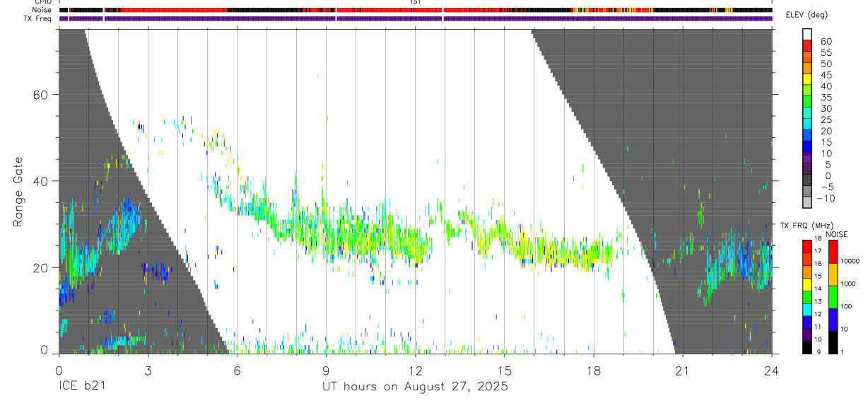Click the red 17–18 MHz TX frequency swatch
Screen dimensions: 868x401
pyautogui.click(x=807, y=245)
